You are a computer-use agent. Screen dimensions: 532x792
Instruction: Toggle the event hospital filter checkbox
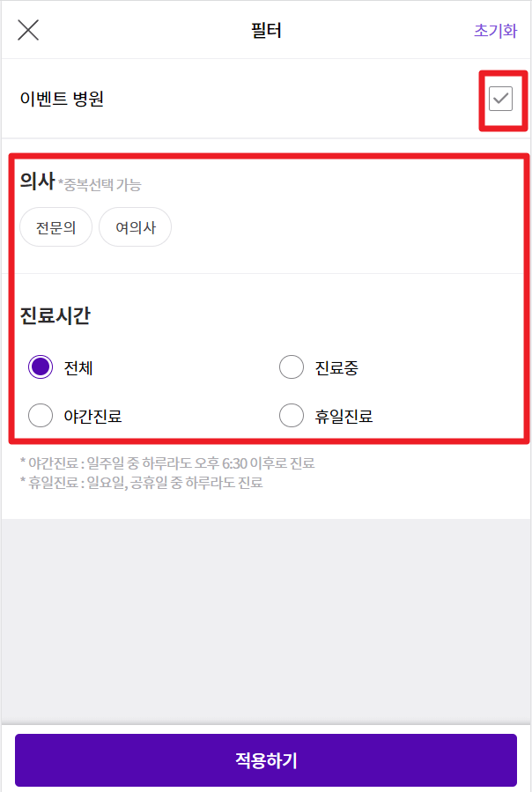click(503, 100)
